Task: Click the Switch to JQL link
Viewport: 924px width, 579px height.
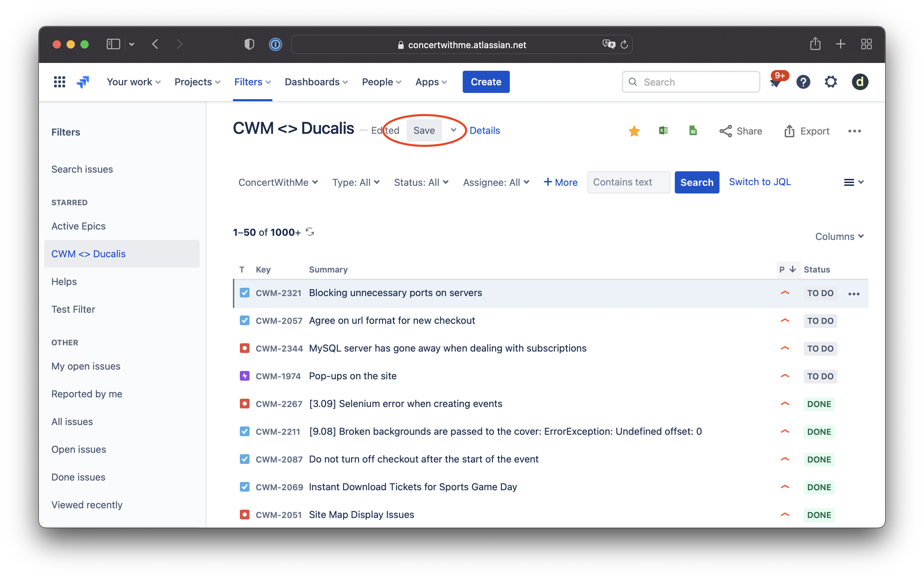Action: [759, 182]
